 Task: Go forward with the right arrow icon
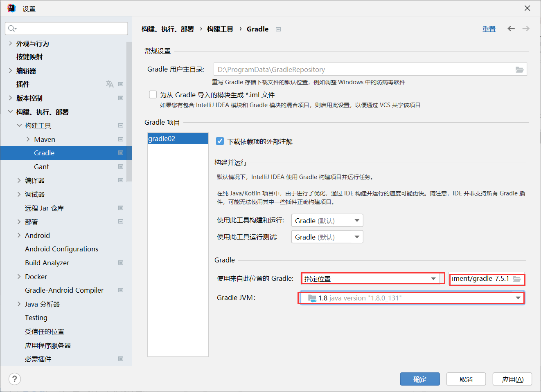[526, 28]
